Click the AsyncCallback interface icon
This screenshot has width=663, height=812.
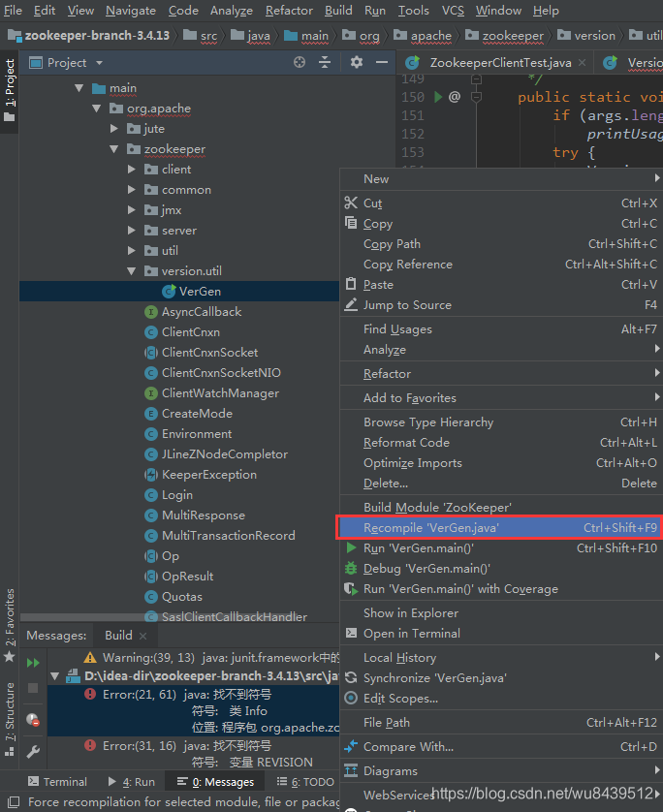click(151, 312)
